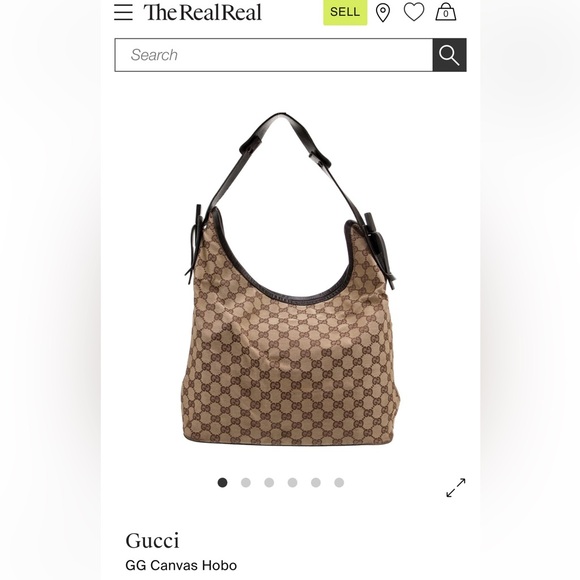Click the GG Canvas Hobo product title
The height and width of the screenshot is (580, 580).
pyautogui.click(x=181, y=565)
